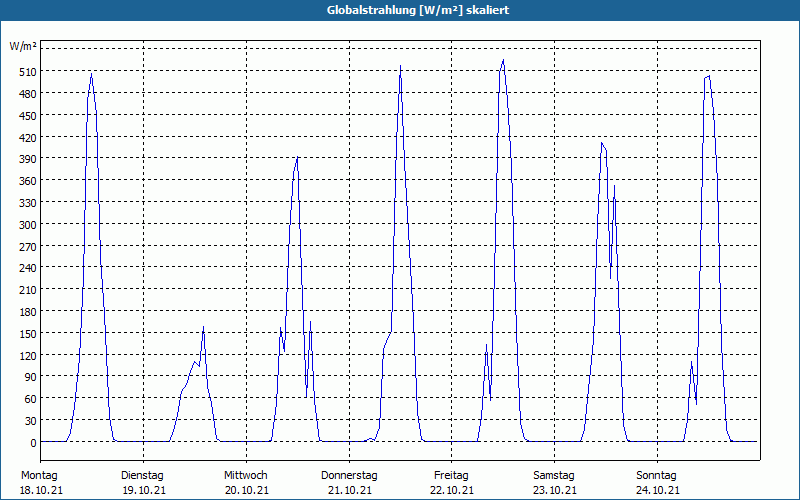
Task: Click the y-axis value 300
Action: coord(28,224)
